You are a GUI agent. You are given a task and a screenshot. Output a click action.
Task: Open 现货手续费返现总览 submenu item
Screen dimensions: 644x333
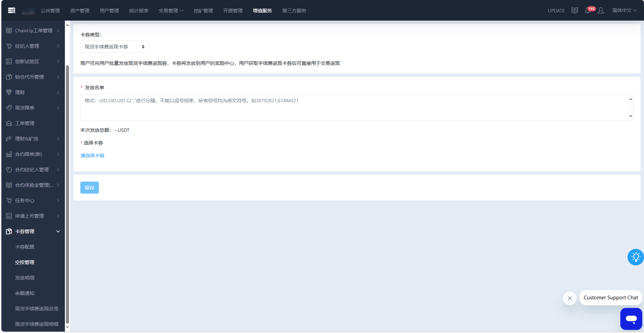(x=37, y=309)
